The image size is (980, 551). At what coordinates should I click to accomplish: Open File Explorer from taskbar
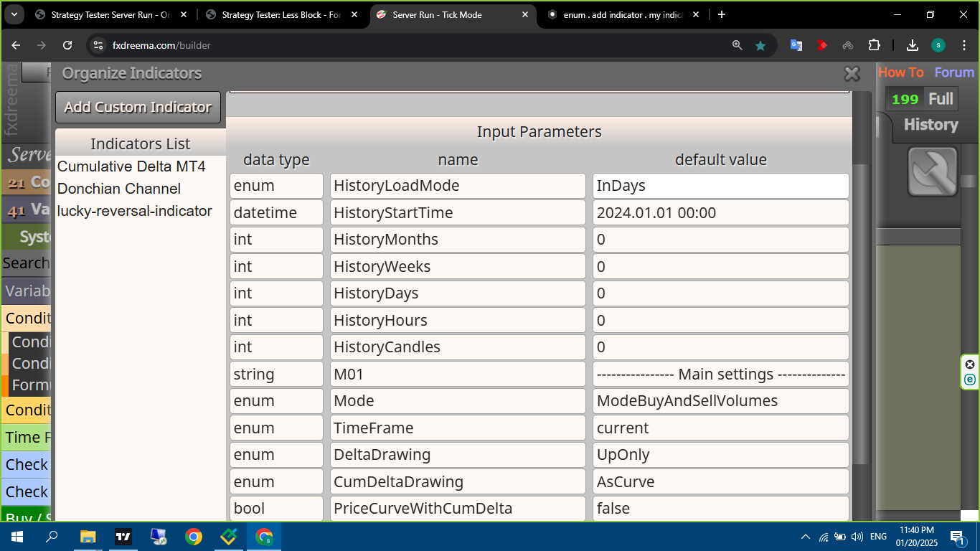point(88,536)
